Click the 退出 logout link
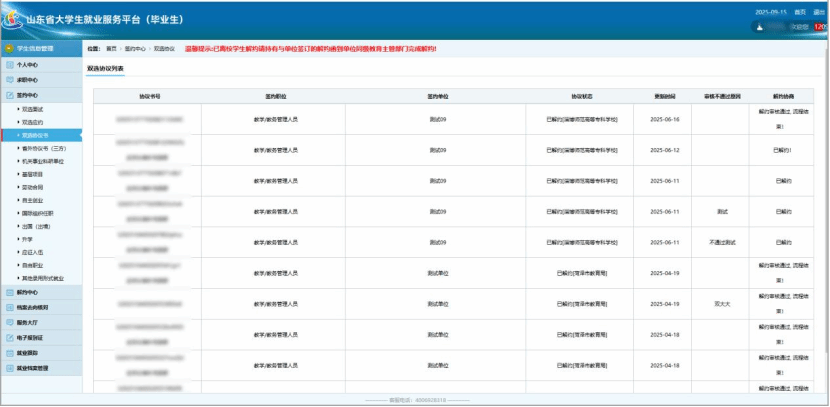 pyautogui.click(x=818, y=11)
